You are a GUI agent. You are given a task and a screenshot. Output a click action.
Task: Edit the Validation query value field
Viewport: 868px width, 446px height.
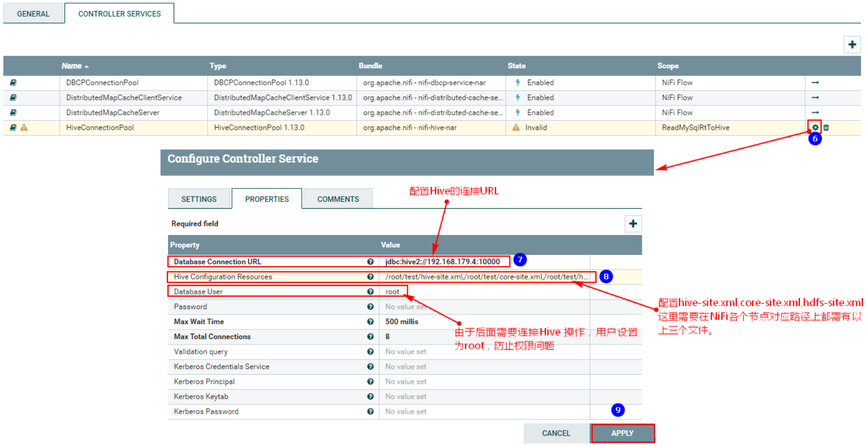(484, 352)
